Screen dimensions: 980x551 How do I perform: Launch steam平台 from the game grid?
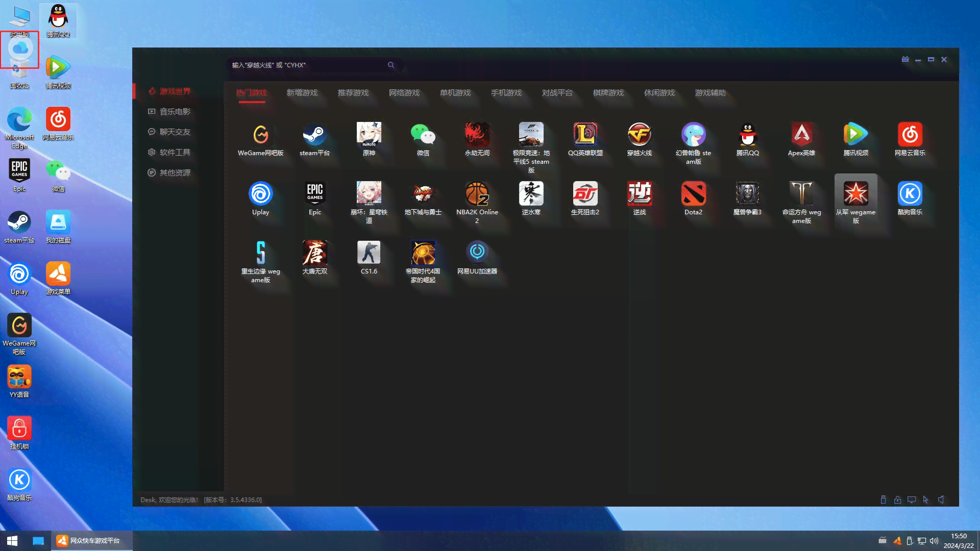315,139
